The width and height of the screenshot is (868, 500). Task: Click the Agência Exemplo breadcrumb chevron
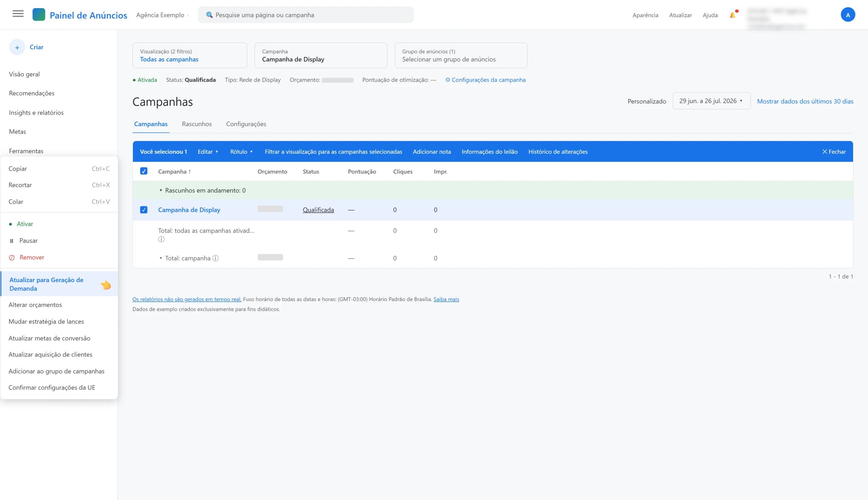188,16
